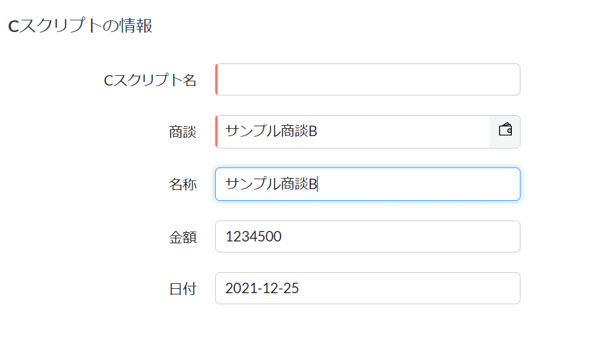The height and width of the screenshot is (364, 600).
Task: Focus the empty Cスクリプト名 input field
Action: pyautogui.click(x=368, y=79)
